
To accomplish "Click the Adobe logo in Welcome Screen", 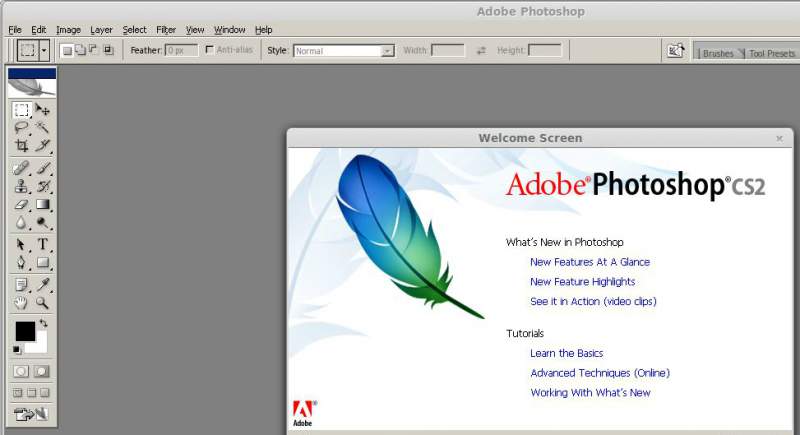I will pos(303,414).
